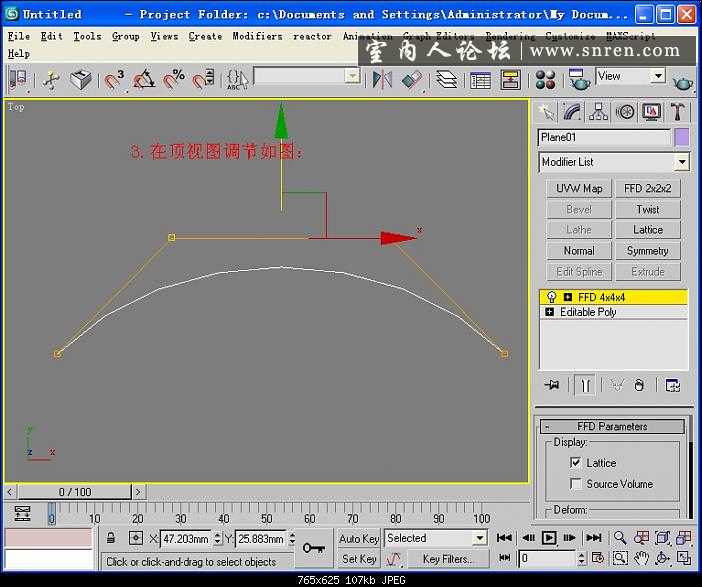
Task: Open the Utilities hammer tab
Action: (678, 112)
